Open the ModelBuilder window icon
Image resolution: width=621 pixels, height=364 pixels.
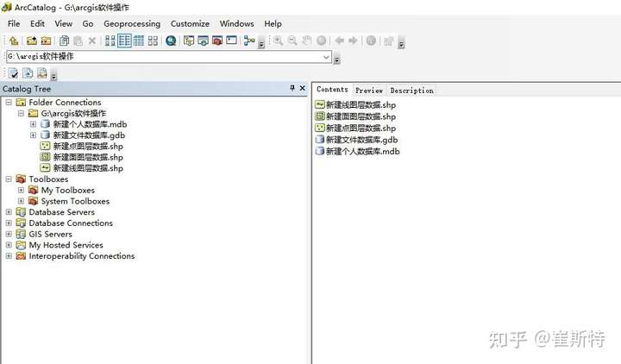249,41
